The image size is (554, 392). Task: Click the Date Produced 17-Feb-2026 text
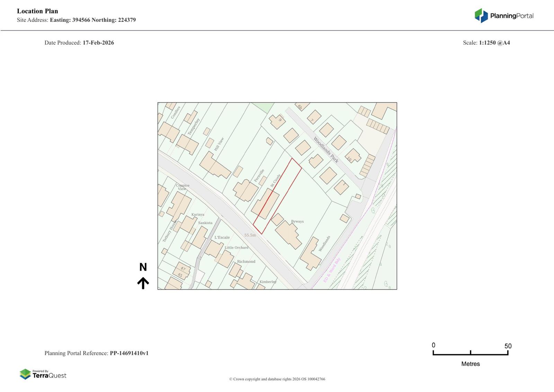[x=79, y=43]
